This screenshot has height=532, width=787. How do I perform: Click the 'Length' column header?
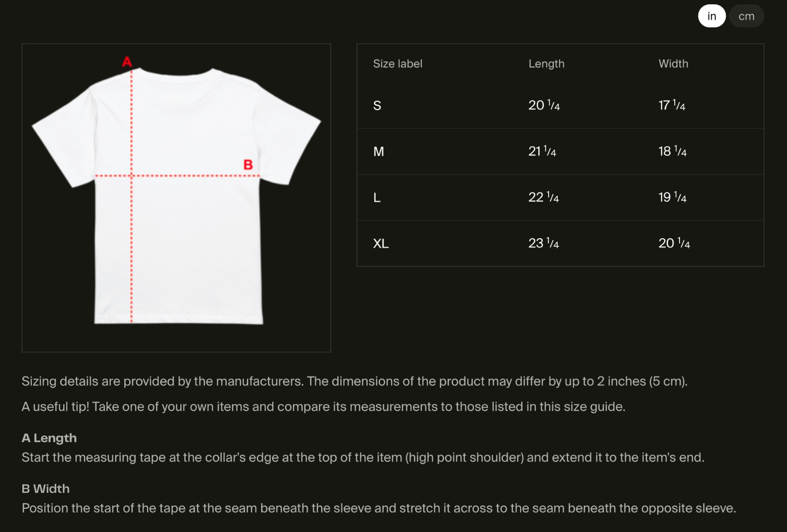[546, 64]
